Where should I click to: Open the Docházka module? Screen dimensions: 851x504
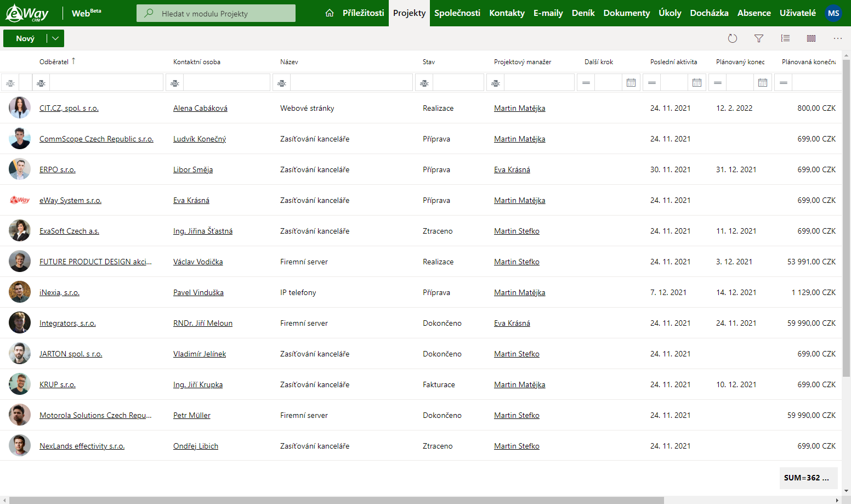pos(710,13)
